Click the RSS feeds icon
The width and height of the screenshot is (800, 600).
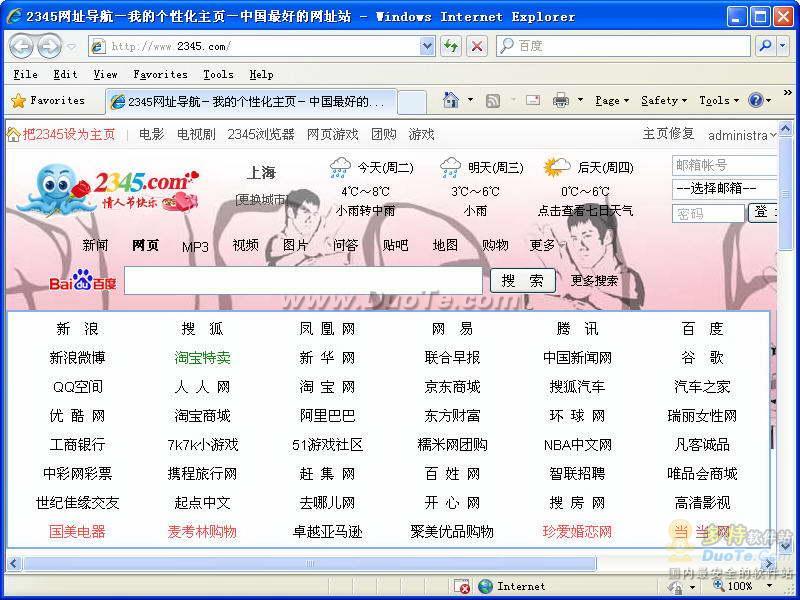click(x=493, y=101)
